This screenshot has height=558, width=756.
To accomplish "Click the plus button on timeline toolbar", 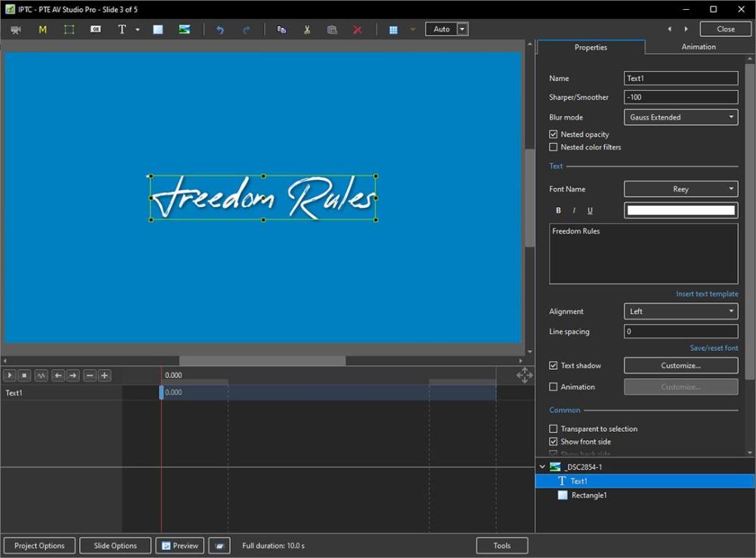I will click(104, 376).
